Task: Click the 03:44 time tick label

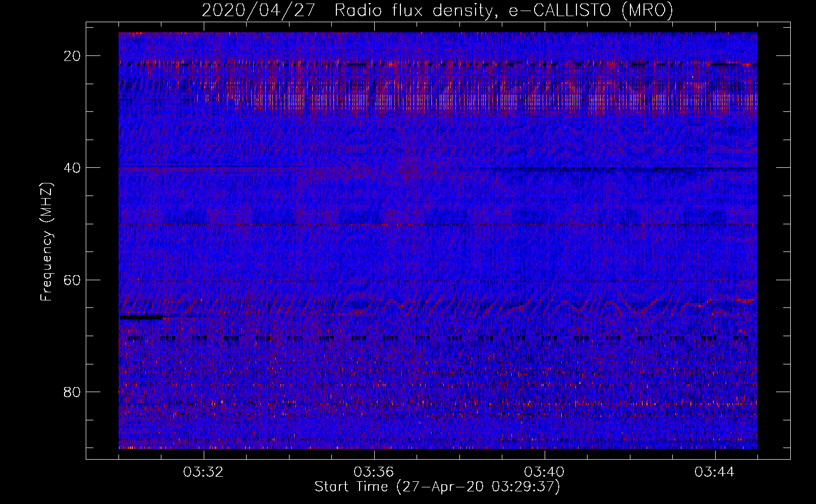Action: click(x=715, y=472)
